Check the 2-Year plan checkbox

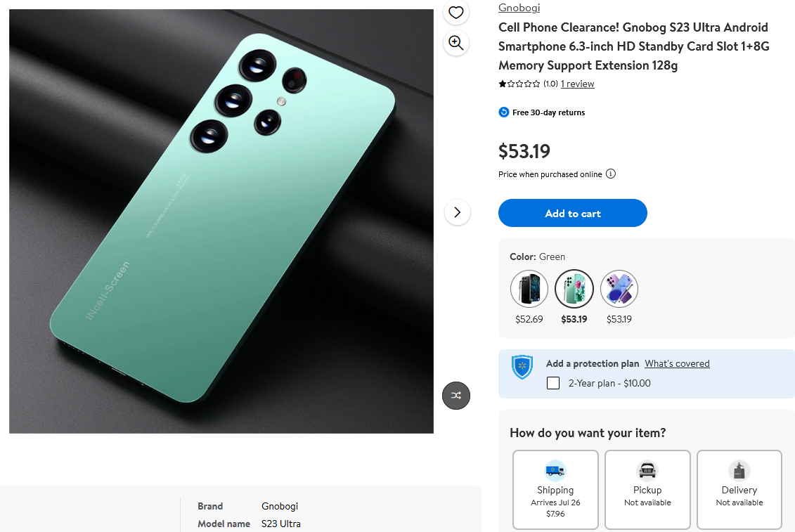pyautogui.click(x=553, y=383)
